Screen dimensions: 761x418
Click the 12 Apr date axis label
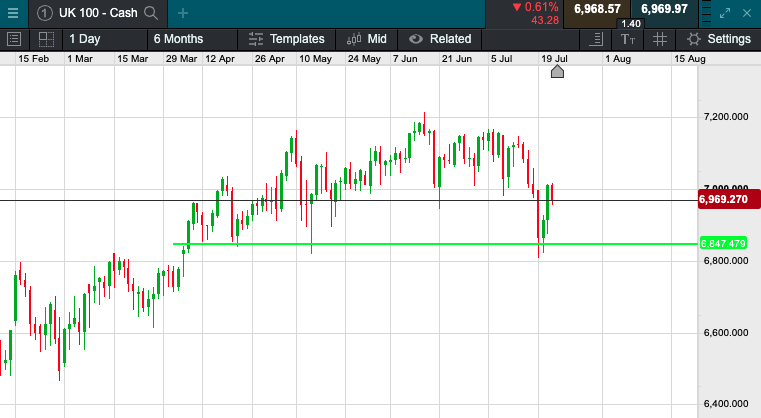click(x=220, y=59)
